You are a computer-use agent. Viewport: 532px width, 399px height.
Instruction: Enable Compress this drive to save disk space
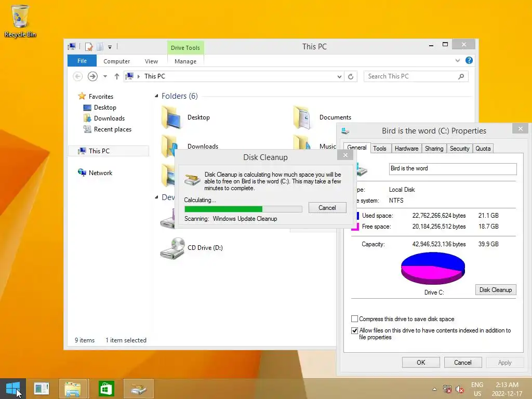tap(354, 319)
